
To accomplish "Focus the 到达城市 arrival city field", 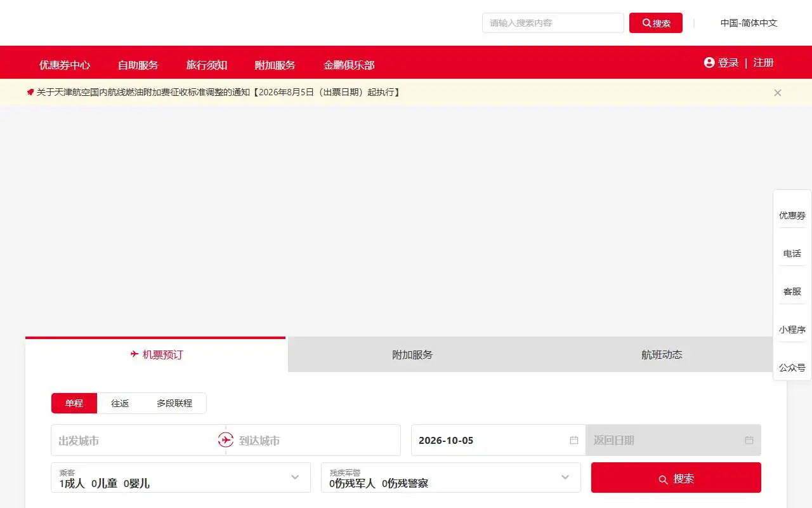I will pyautogui.click(x=317, y=440).
